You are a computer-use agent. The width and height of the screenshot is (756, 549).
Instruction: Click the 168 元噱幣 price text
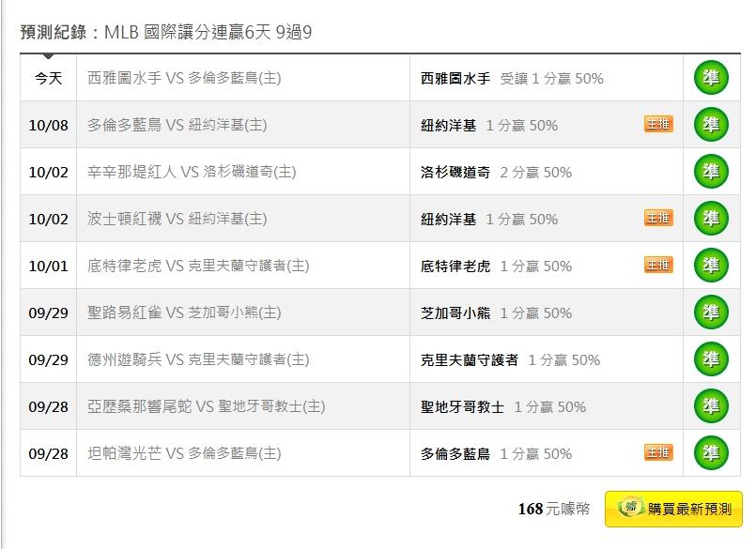point(554,509)
